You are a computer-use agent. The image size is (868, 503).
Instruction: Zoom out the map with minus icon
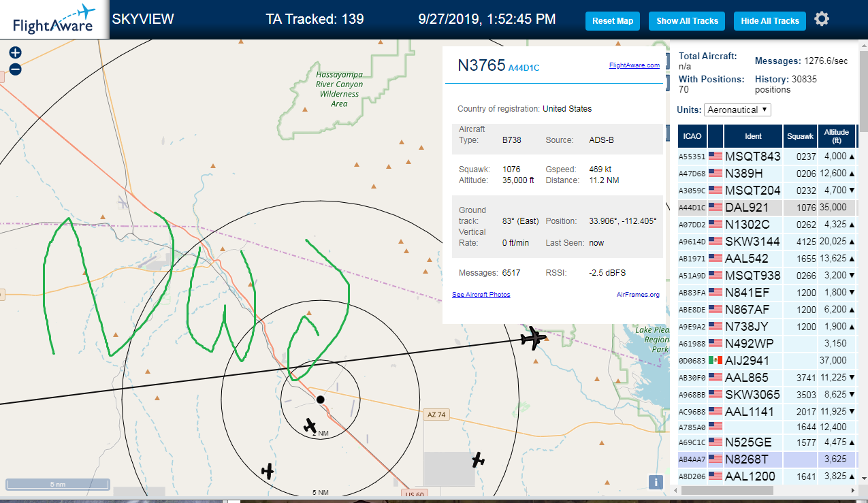(15, 69)
